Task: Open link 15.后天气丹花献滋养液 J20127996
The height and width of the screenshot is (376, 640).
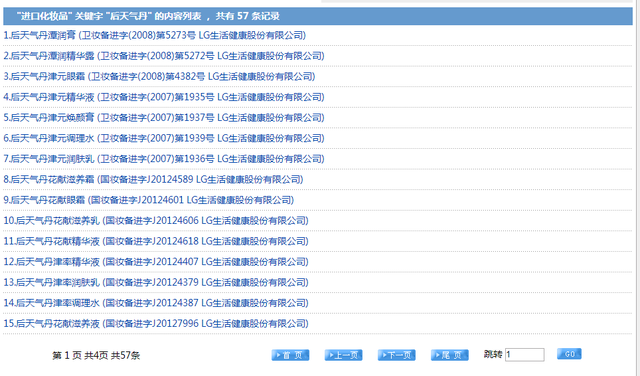Action: (156, 323)
